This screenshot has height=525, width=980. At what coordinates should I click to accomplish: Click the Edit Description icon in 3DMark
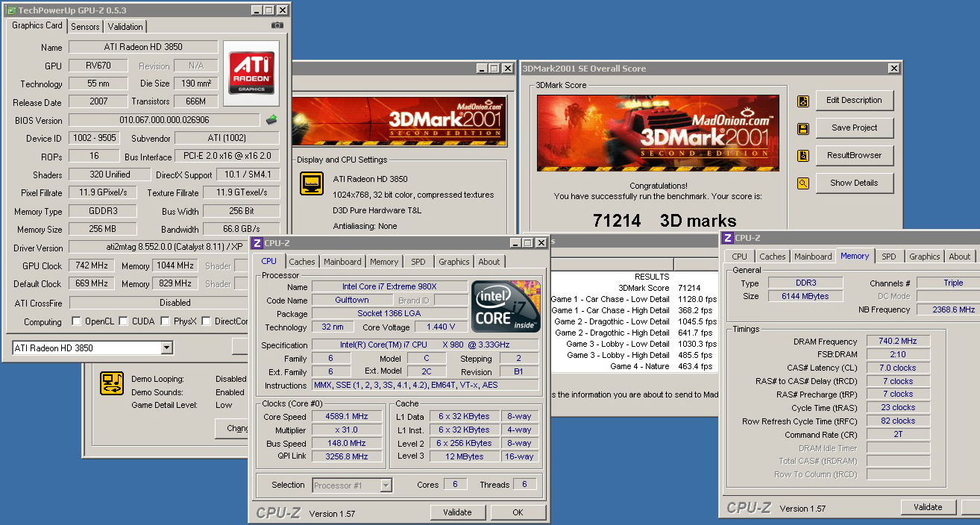point(803,101)
